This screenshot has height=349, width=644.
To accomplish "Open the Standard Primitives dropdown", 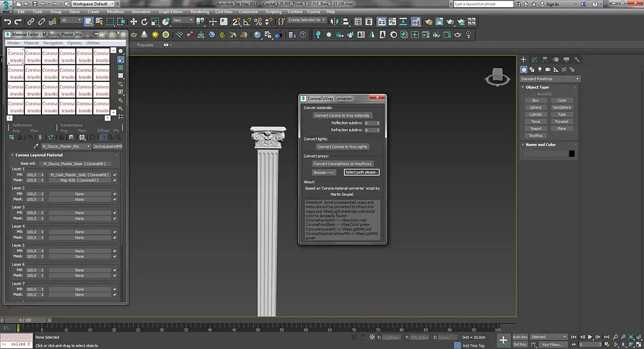I will (549, 79).
